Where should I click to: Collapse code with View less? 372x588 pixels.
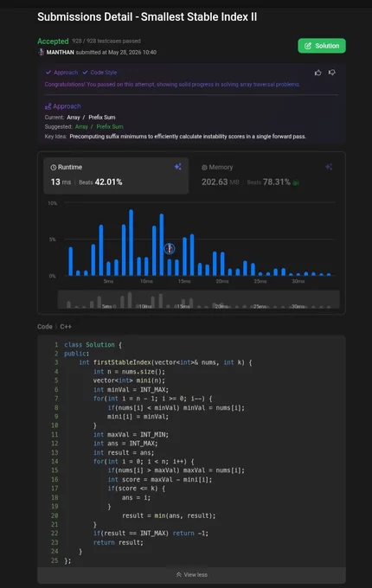[192, 574]
